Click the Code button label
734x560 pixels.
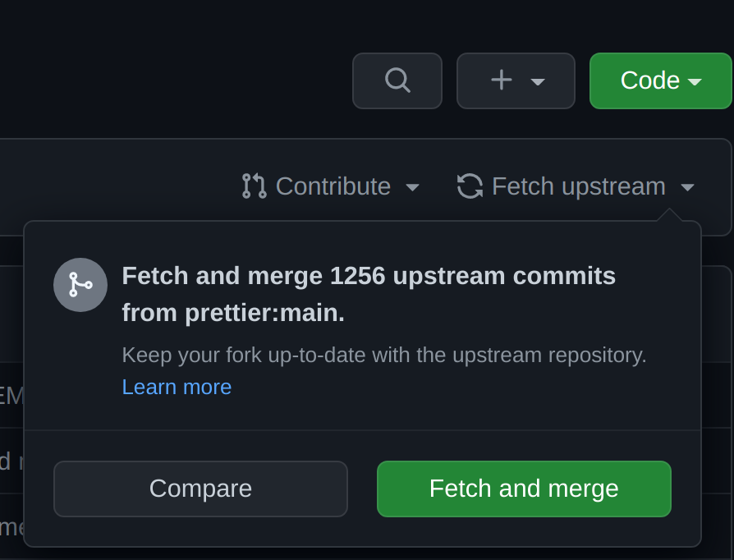click(651, 80)
